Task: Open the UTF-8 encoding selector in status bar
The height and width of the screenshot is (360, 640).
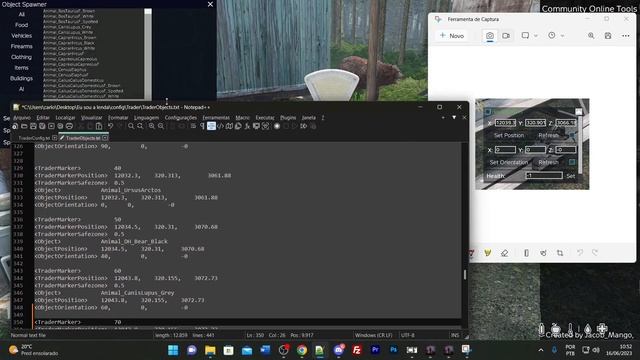Action: pos(407,335)
